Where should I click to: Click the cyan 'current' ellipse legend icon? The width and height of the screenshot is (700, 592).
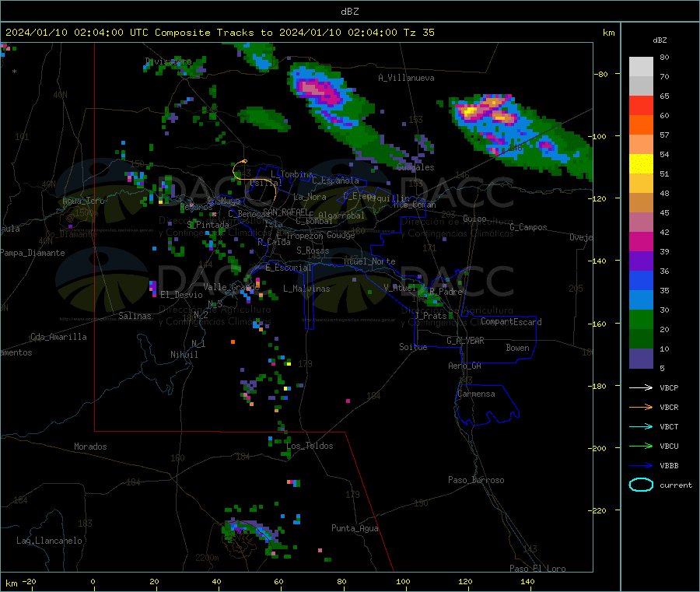click(641, 485)
